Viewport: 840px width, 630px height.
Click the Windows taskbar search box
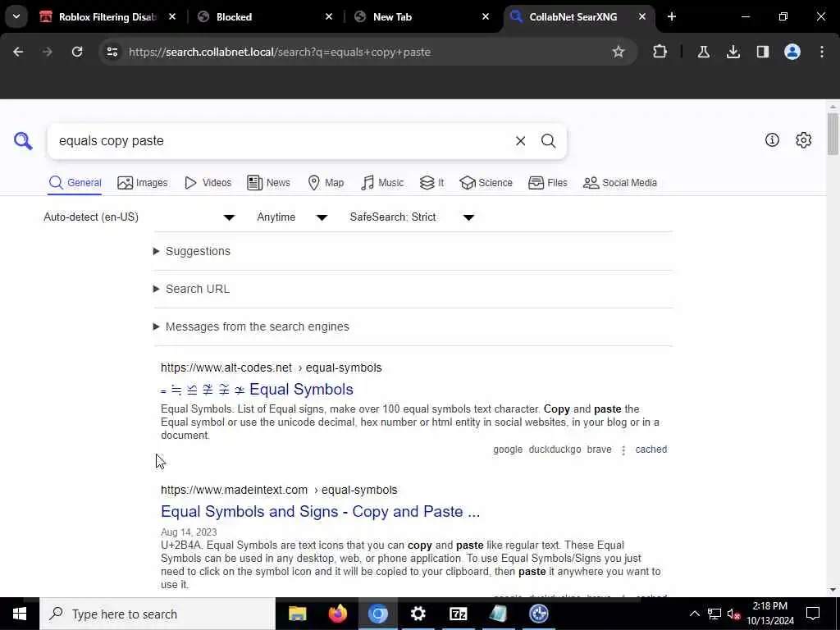(157, 614)
